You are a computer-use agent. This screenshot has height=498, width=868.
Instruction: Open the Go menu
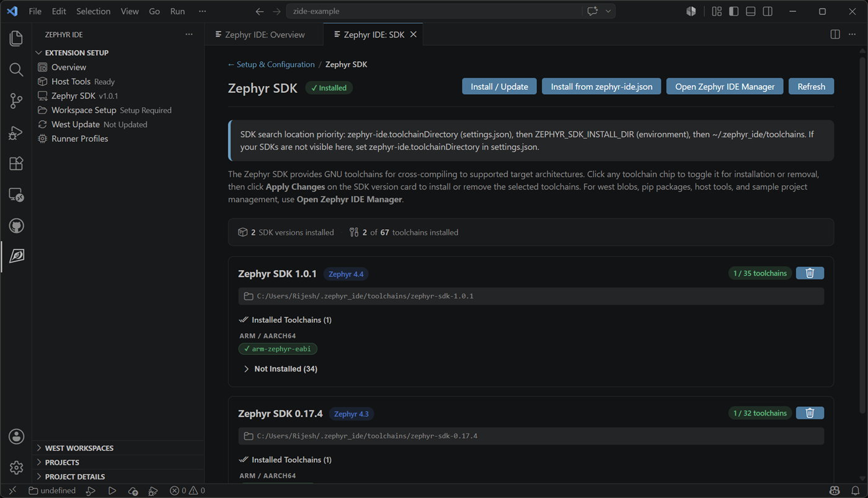click(154, 11)
